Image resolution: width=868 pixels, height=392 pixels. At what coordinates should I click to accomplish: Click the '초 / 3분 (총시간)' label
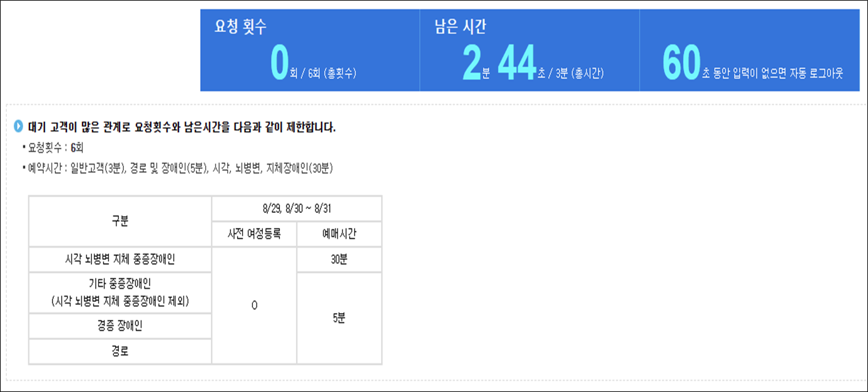(x=570, y=73)
